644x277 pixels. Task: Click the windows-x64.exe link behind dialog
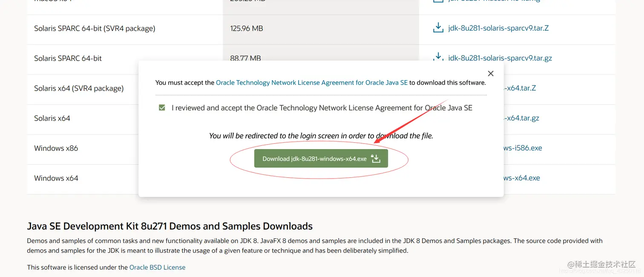tap(522, 178)
